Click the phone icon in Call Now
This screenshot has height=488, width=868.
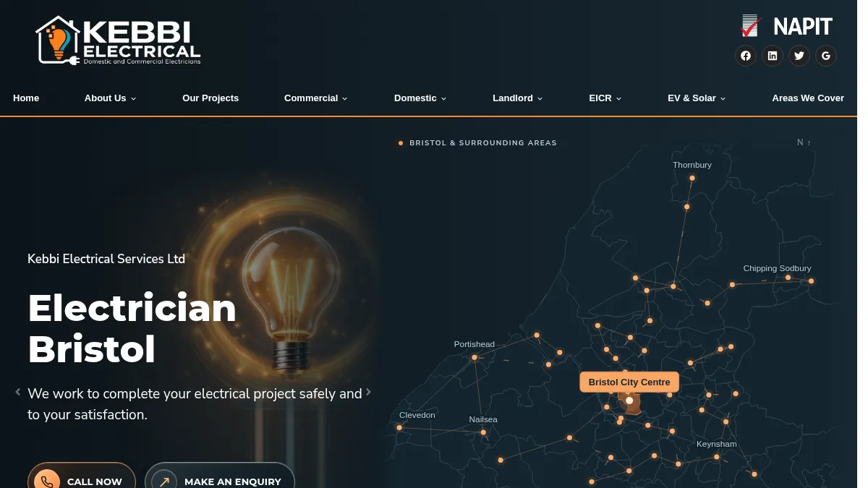point(47,481)
